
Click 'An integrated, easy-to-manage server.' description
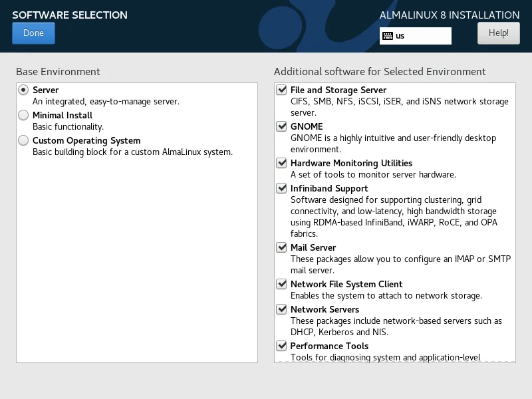coord(106,102)
